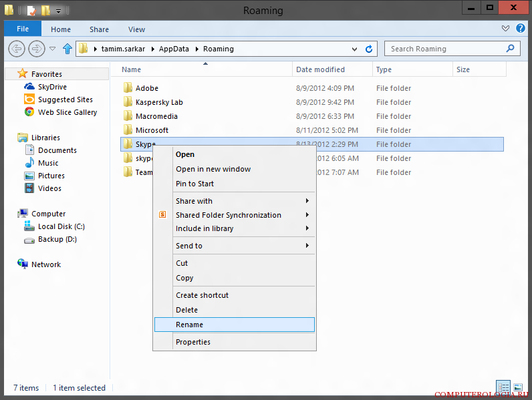This screenshot has height=400, width=532.
Task: Select Computer in navigation pane
Action: pyautogui.click(x=49, y=214)
